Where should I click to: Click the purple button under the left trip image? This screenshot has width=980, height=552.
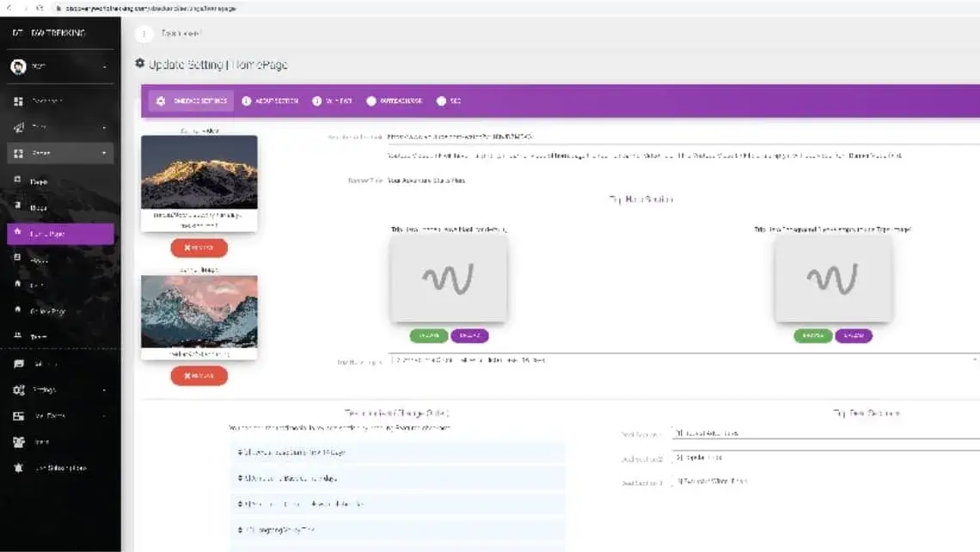pyautogui.click(x=469, y=335)
